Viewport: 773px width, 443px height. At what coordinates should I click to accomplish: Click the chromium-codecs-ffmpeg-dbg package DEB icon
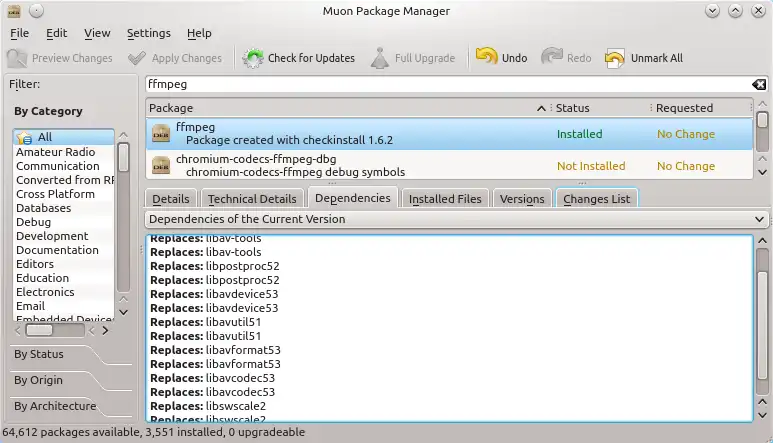161,166
